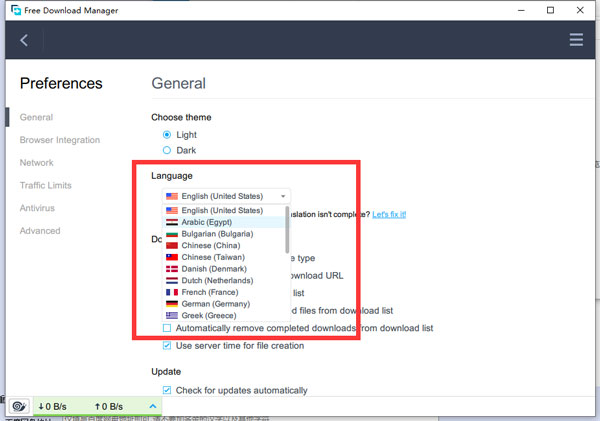Open Network preferences section
The height and width of the screenshot is (421, 600).
click(37, 163)
